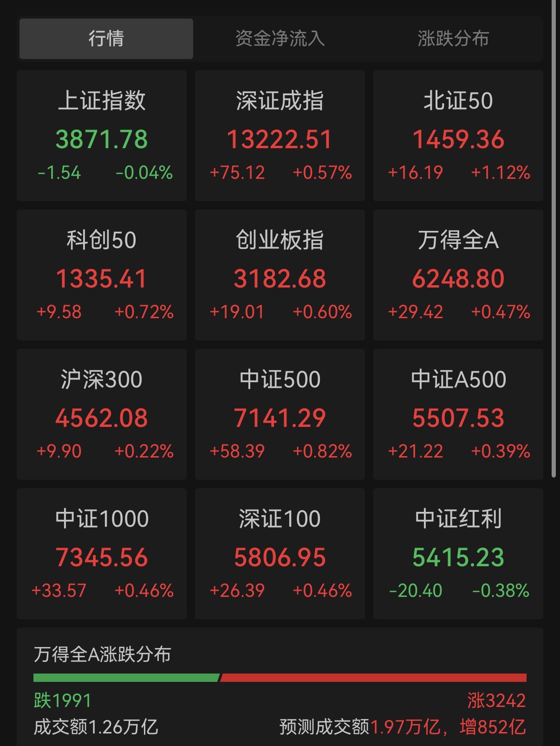Select the 创业板指 index tile
560x746 pixels.
click(280, 275)
